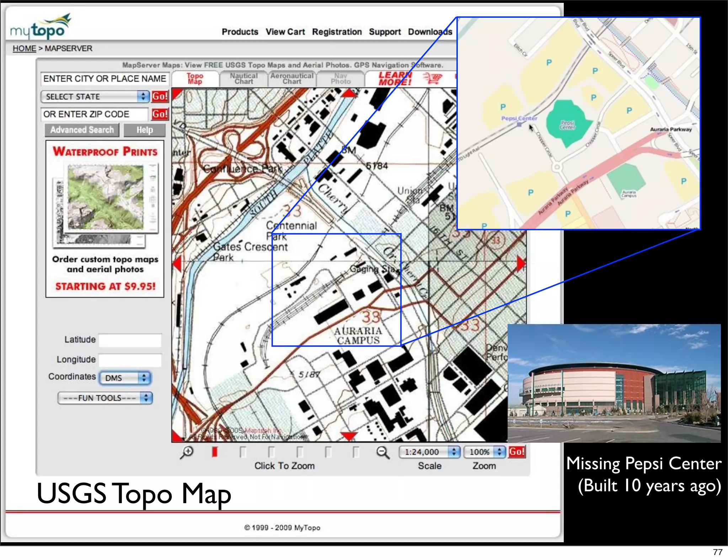Image resolution: width=728 pixels, height=560 pixels.
Task: Open the Coordinates DMS dropdown
Action: click(x=125, y=378)
